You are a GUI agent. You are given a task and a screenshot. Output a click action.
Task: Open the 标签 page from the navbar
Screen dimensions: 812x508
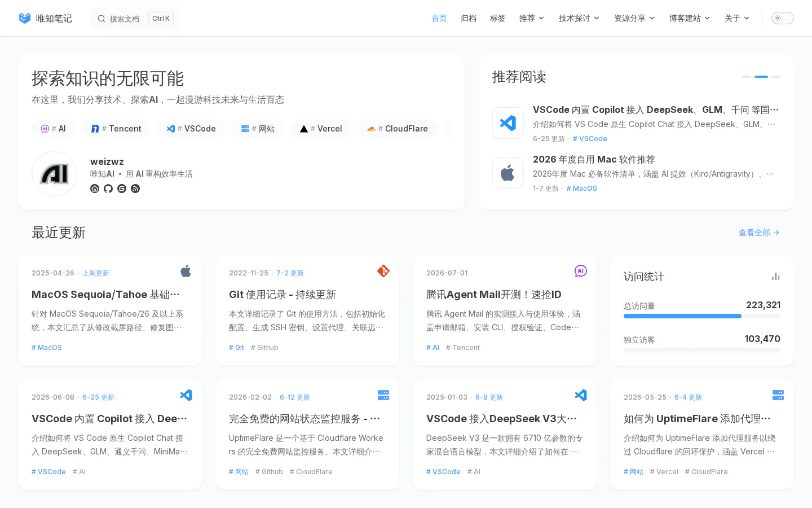pos(498,18)
